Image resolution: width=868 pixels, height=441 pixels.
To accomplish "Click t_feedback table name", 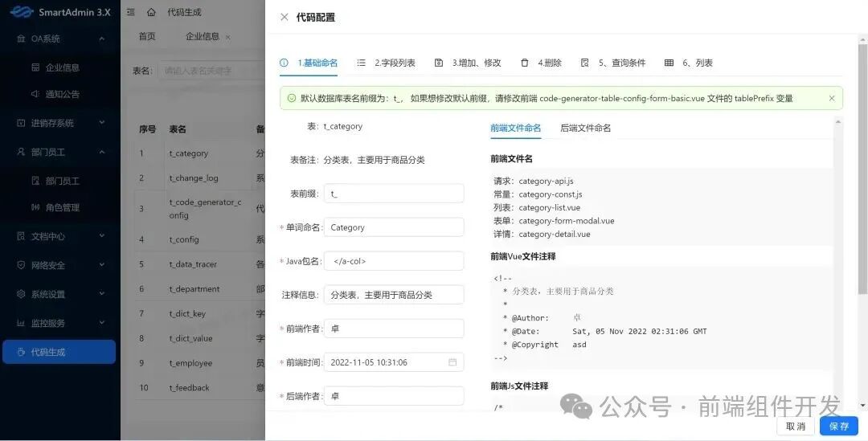I will tap(190, 388).
